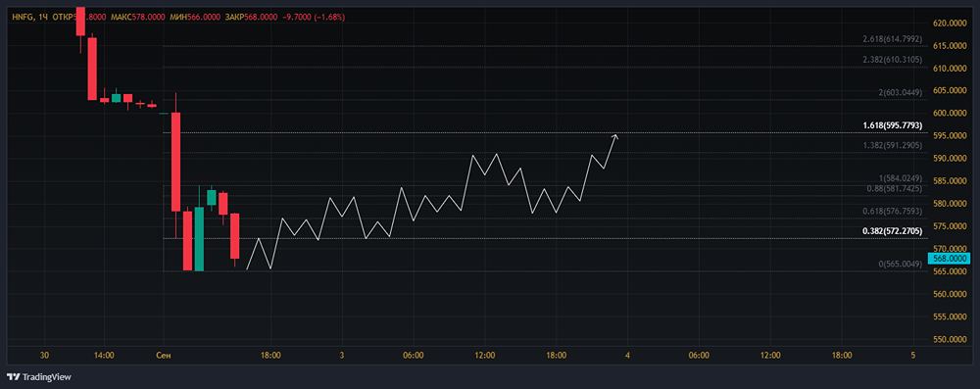Click the cyan 568.0000 current price tag
The height and width of the screenshot is (389, 980).
pyautogui.click(x=949, y=259)
